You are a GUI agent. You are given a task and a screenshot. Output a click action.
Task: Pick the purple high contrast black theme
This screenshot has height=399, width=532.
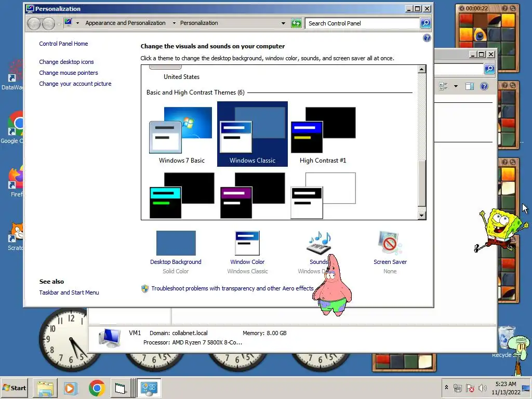252,195
